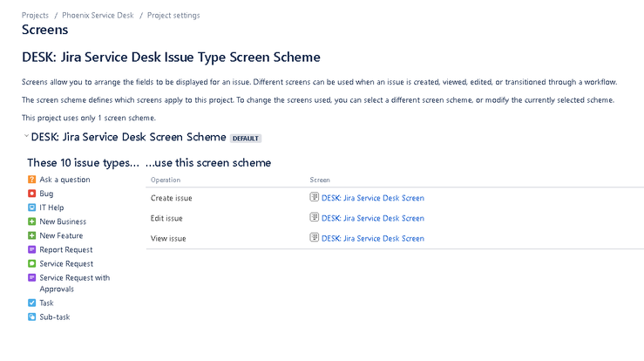This screenshot has height=361, width=644.
Task: Select the Edit issue operation text
Action: (x=166, y=218)
